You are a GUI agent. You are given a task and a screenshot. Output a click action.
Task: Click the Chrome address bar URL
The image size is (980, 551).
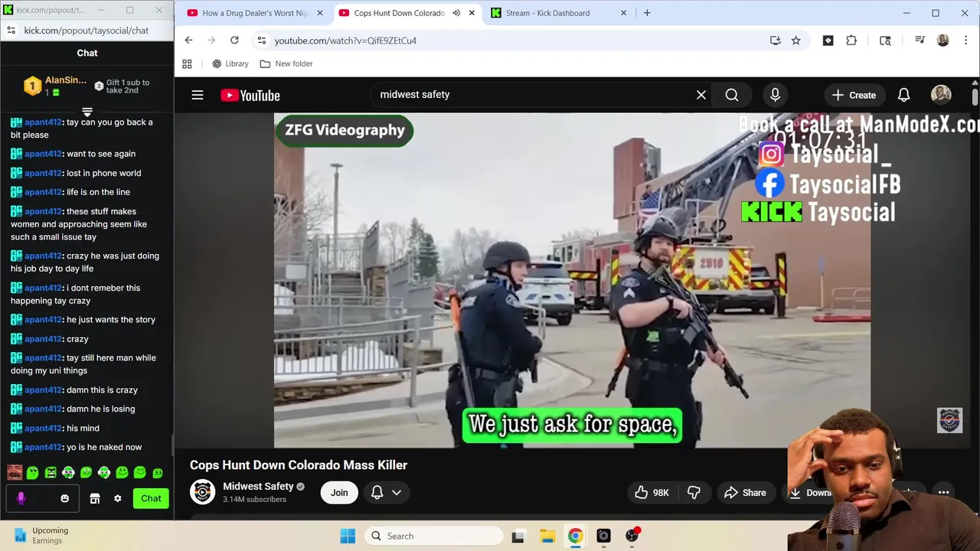point(345,41)
